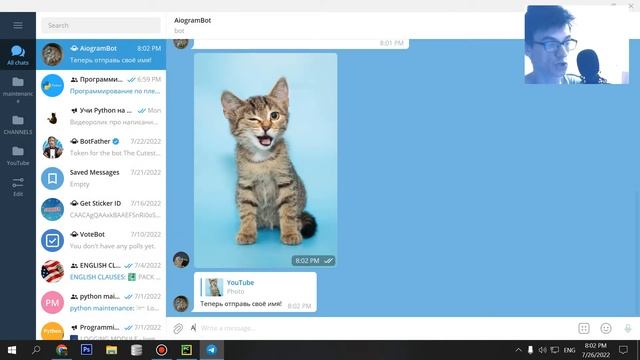This screenshot has width=640, height=360.
Task: Click the attach file paperclip icon
Action: (x=178, y=328)
